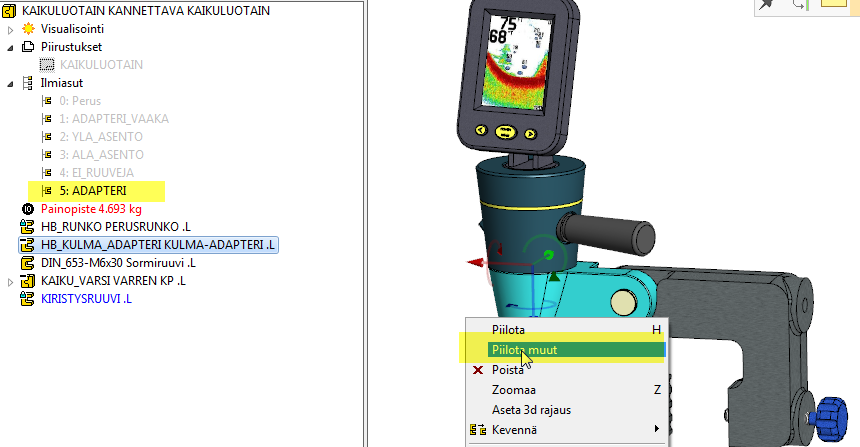Click the KAIKULUOTAIN root assembly icon
Image resolution: width=860 pixels, height=447 pixels.
(9, 10)
